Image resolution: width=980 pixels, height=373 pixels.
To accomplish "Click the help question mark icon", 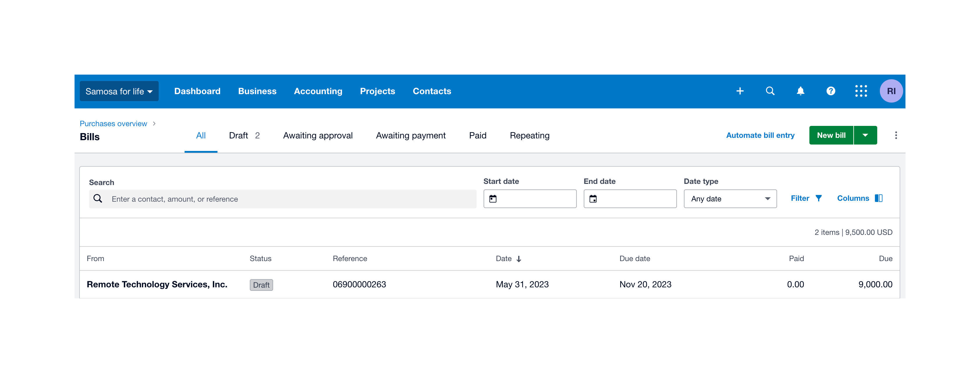I will pos(830,91).
